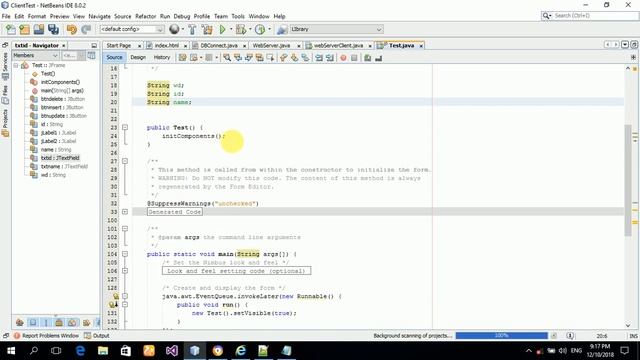Viewport: 640px width, 360px height.
Task: Open the Output window from status bar
Action: 97,336
